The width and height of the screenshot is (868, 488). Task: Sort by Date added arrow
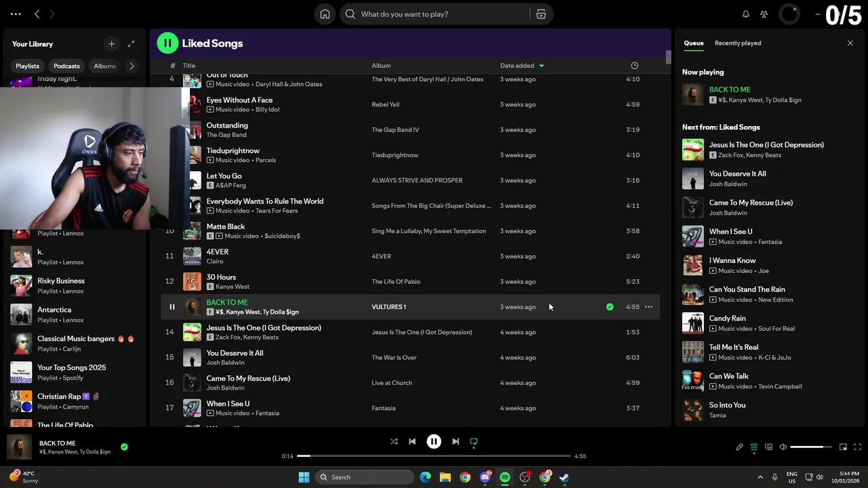541,66
